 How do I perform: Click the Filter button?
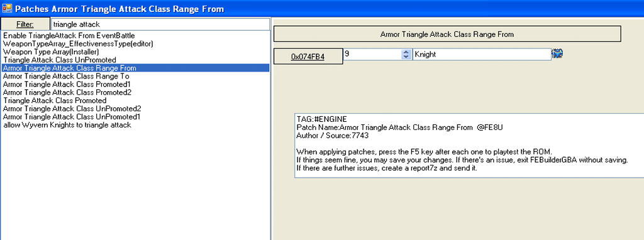25,24
